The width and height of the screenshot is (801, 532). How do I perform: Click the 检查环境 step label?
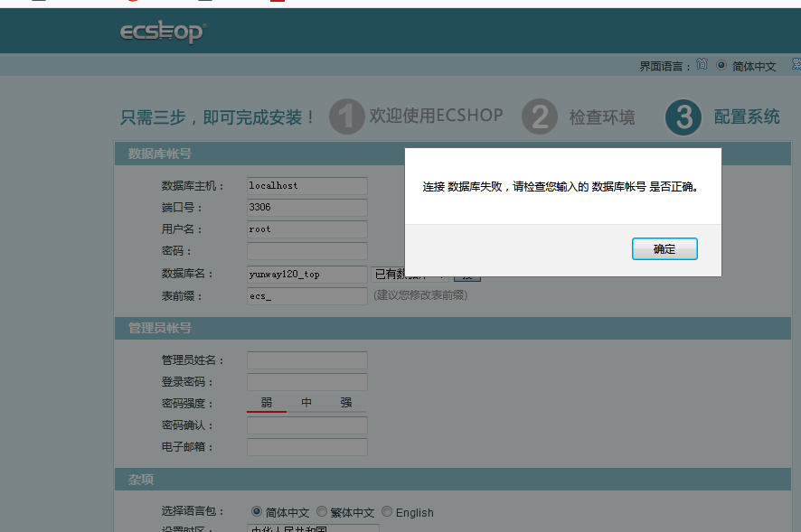pos(602,117)
